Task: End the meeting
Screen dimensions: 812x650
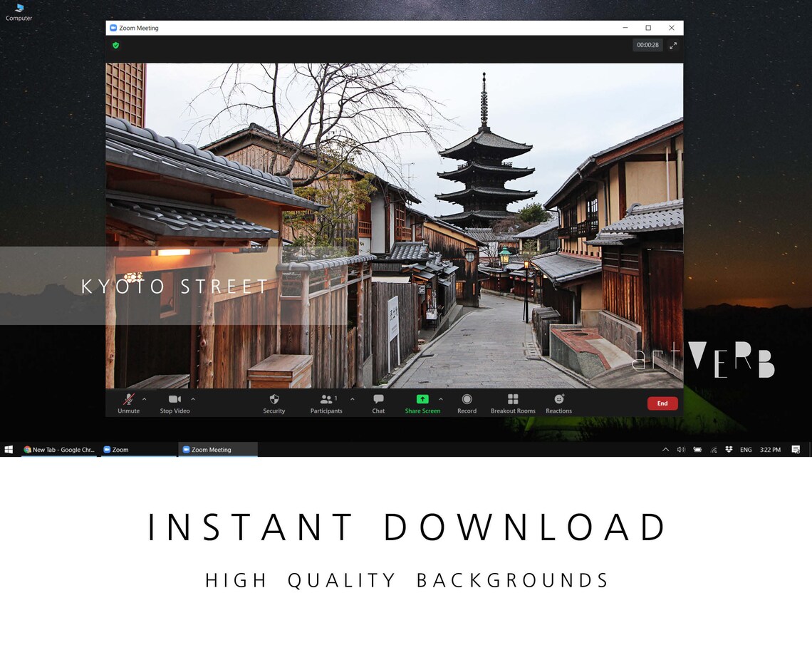Action: pyautogui.click(x=662, y=403)
